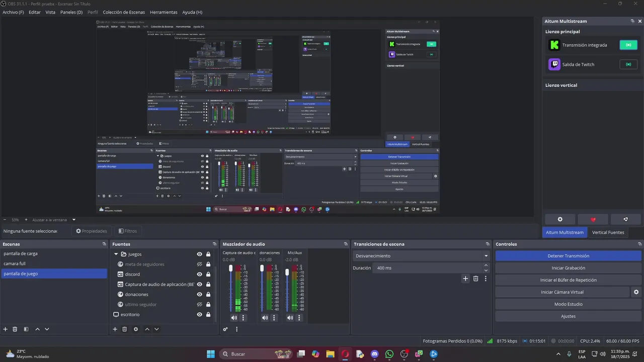Open Paneles (D) menu
Image resolution: width=644 pixels, height=362 pixels.
click(x=71, y=12)
